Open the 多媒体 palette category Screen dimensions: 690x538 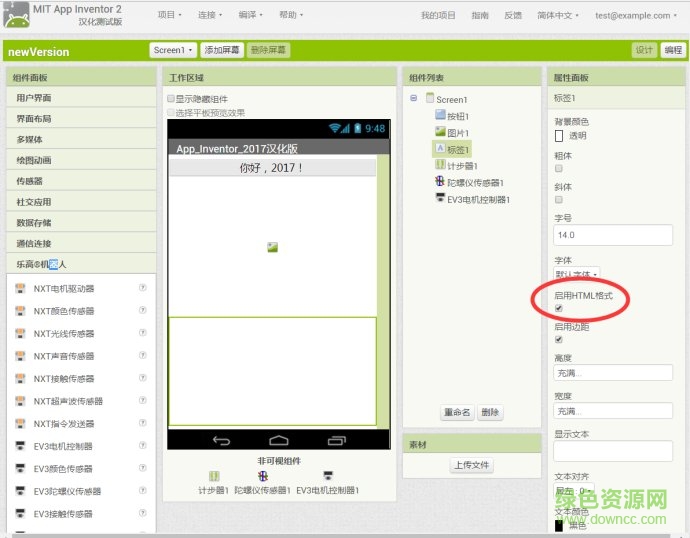click(x=81, y=139)
